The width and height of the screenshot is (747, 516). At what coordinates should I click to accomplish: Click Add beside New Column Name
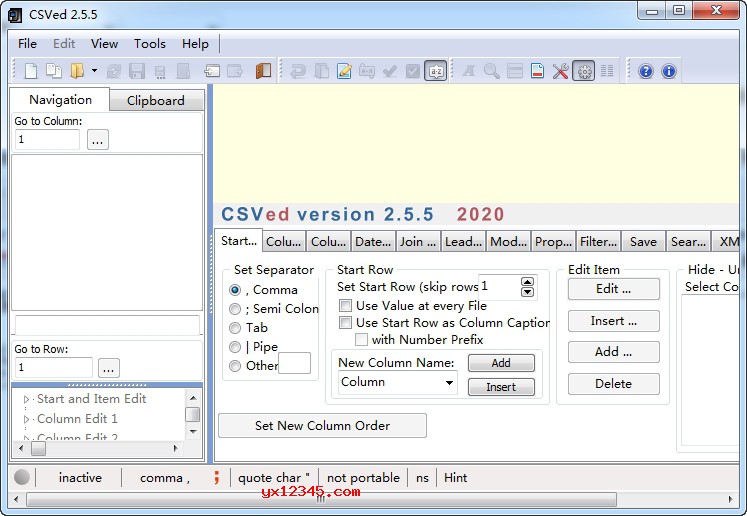(x=501, y=363)
